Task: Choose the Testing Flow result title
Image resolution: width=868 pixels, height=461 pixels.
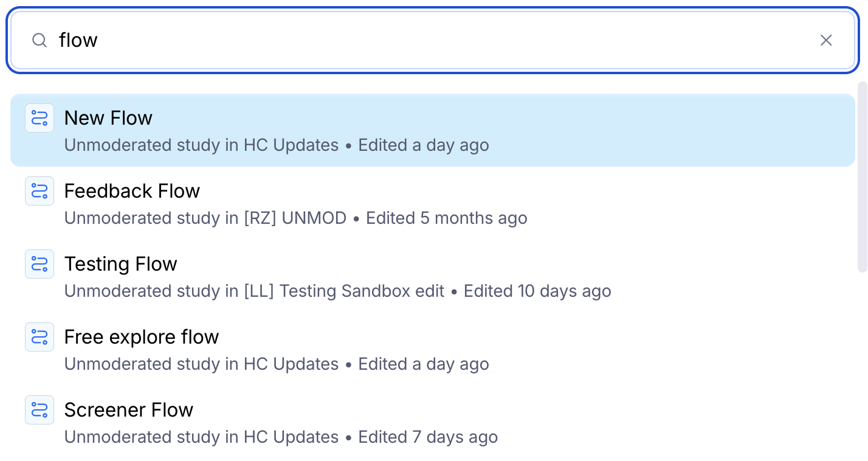Action: [x=120, y=264]
